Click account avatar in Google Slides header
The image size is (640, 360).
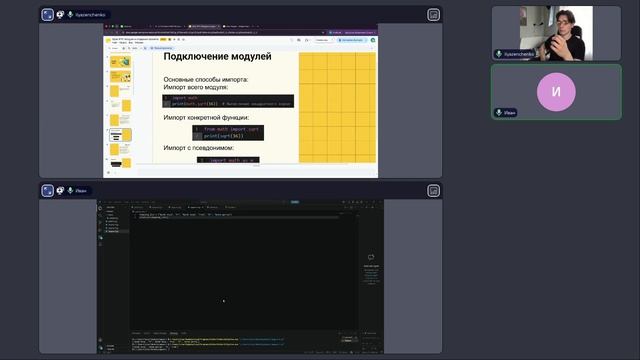(373, 40)
